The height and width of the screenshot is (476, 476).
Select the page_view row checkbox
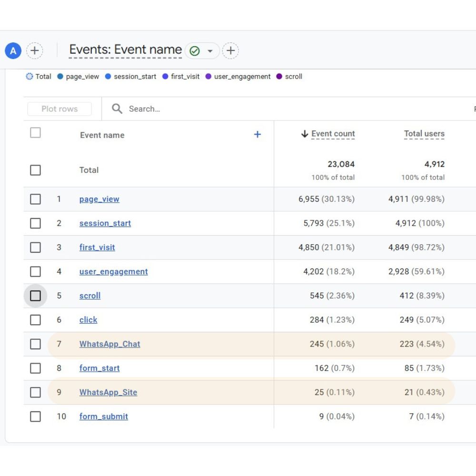(36, 199)
